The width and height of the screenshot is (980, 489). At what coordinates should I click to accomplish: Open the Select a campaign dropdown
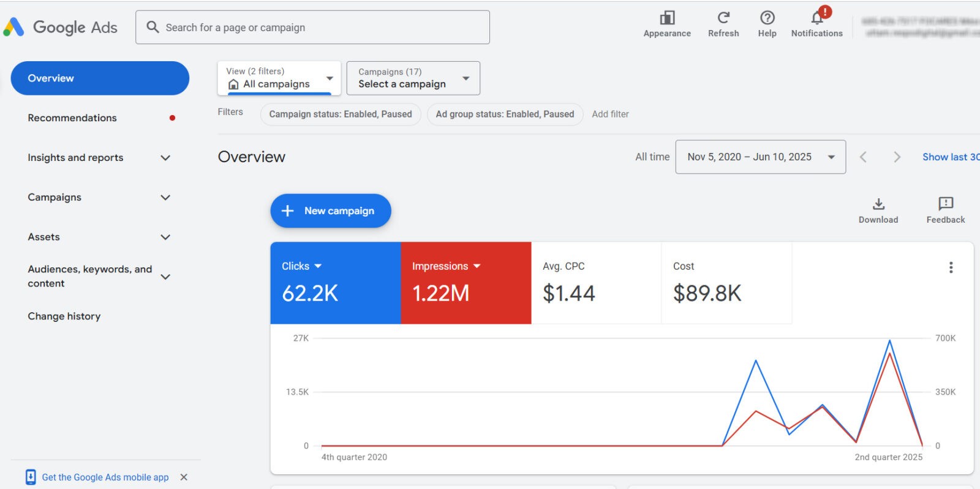click(413, 78)
